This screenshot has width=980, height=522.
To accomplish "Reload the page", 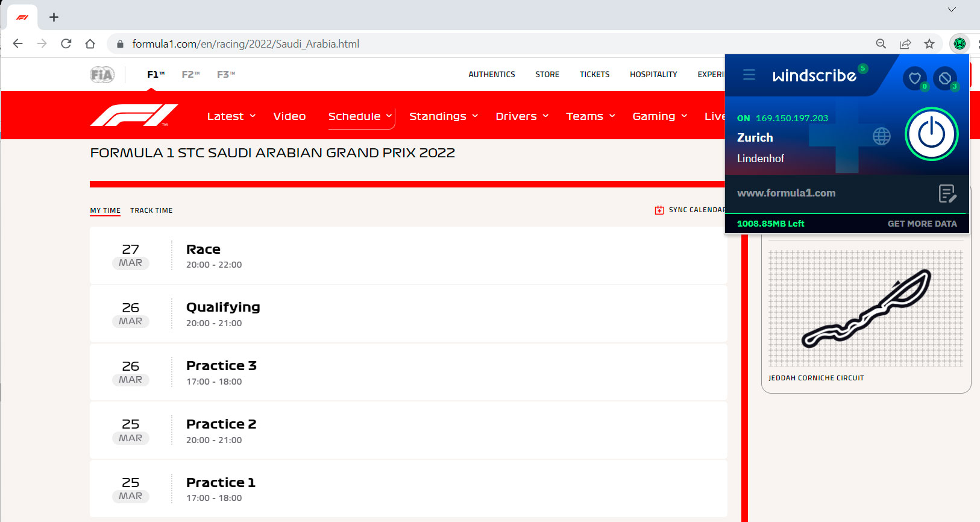I will (x=66, y=43).
